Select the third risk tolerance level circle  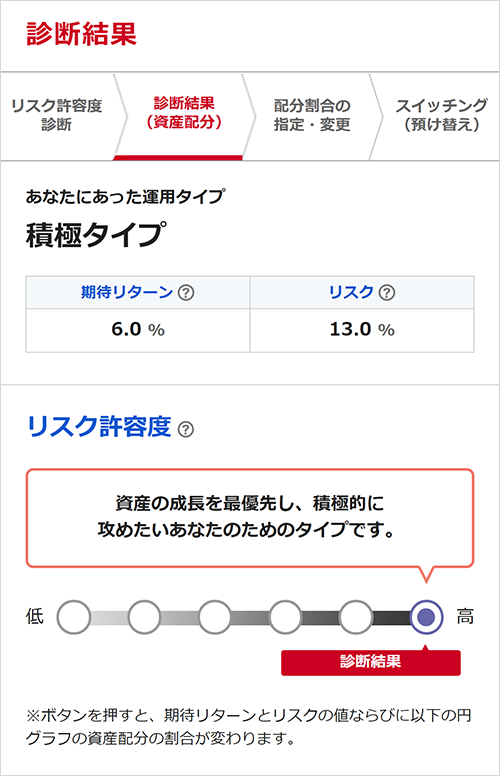[x=214, y=617]
